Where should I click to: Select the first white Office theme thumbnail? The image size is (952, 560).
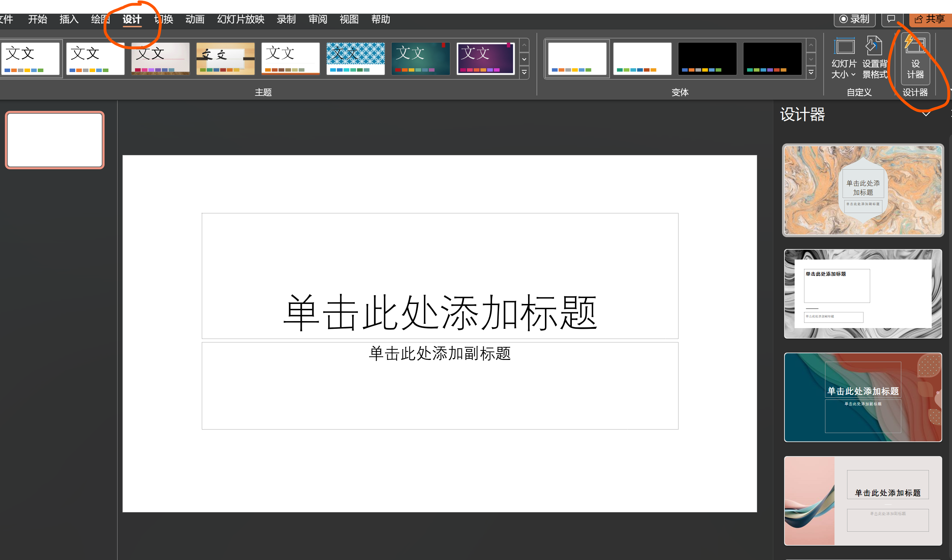[x=30, y=58]
